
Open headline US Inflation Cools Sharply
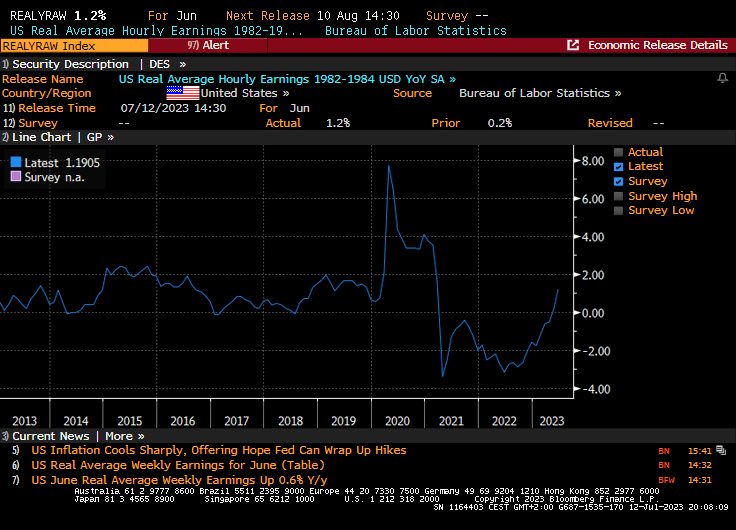point(219,450)
